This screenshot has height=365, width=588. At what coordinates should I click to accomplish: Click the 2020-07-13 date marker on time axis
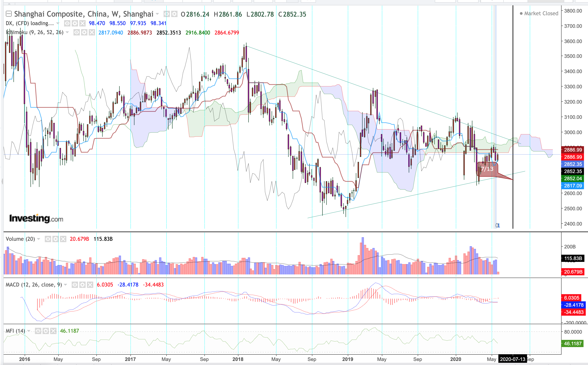pos(512,359)
